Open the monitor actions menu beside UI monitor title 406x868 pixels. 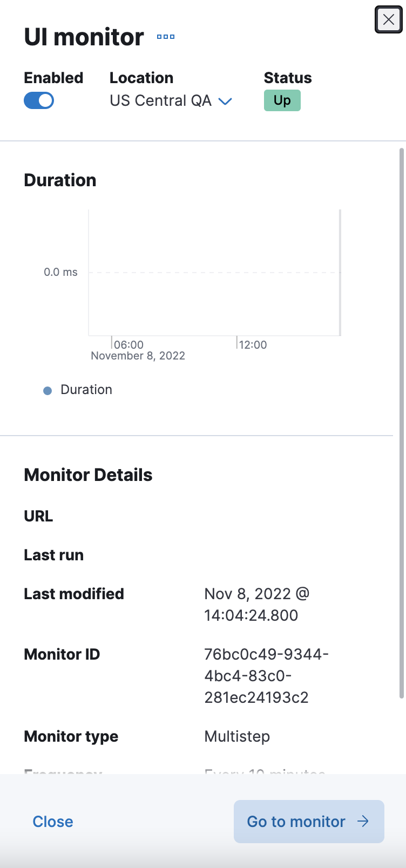[x=165, y=37]
